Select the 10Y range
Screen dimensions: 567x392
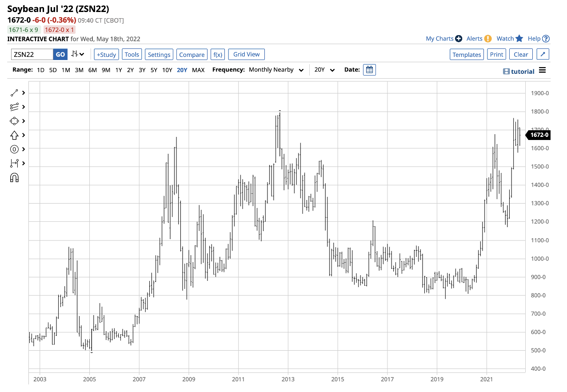[167, 70]
